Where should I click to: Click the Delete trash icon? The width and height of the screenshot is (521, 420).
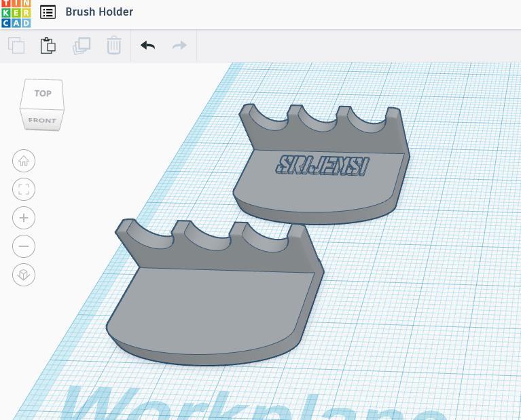pyautogui.click(x=114, y=45)
